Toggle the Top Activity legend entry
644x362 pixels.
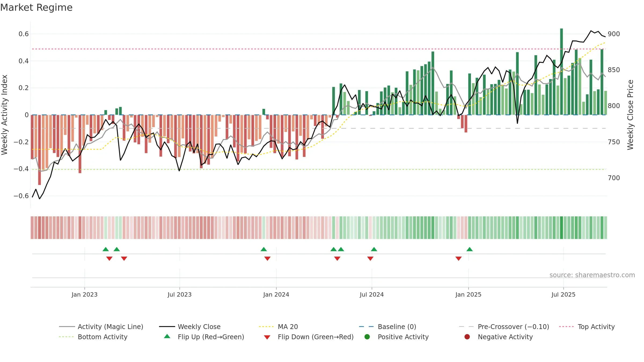coord(587,327)
